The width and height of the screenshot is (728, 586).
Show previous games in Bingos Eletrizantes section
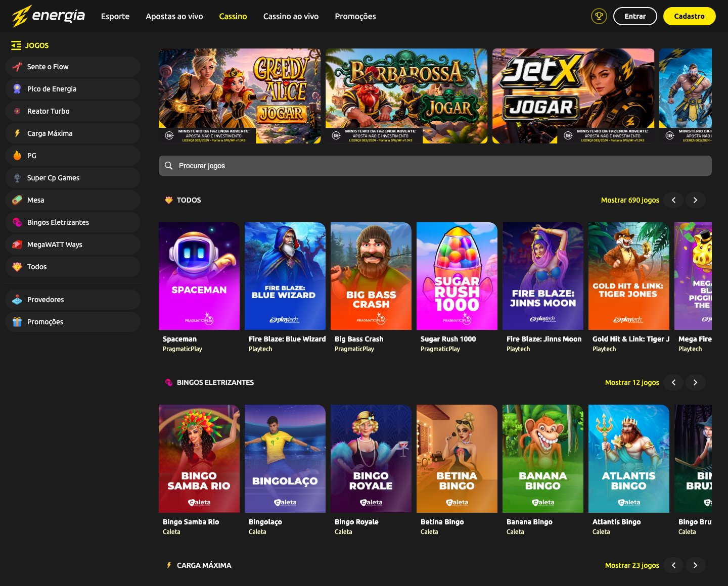pos(673,382)
